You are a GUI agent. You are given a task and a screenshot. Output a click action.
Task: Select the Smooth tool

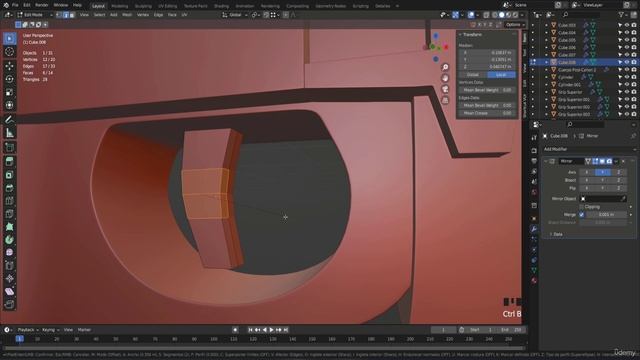9,253
